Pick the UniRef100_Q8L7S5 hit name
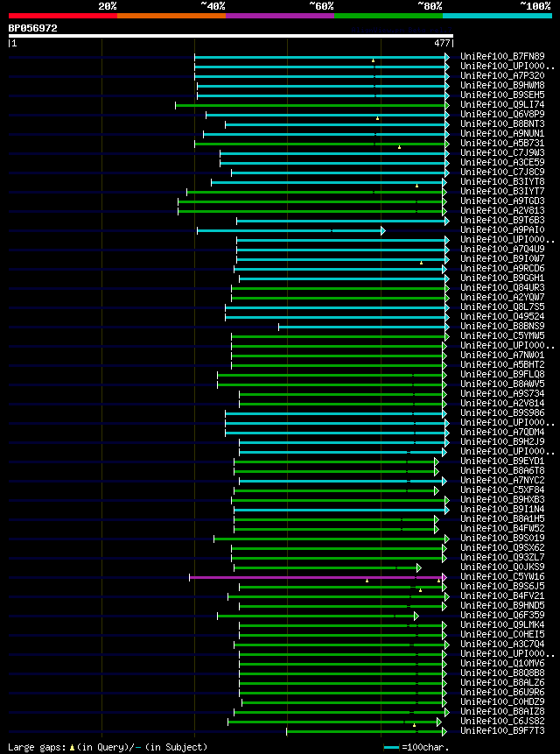 [x=502, y=307]
